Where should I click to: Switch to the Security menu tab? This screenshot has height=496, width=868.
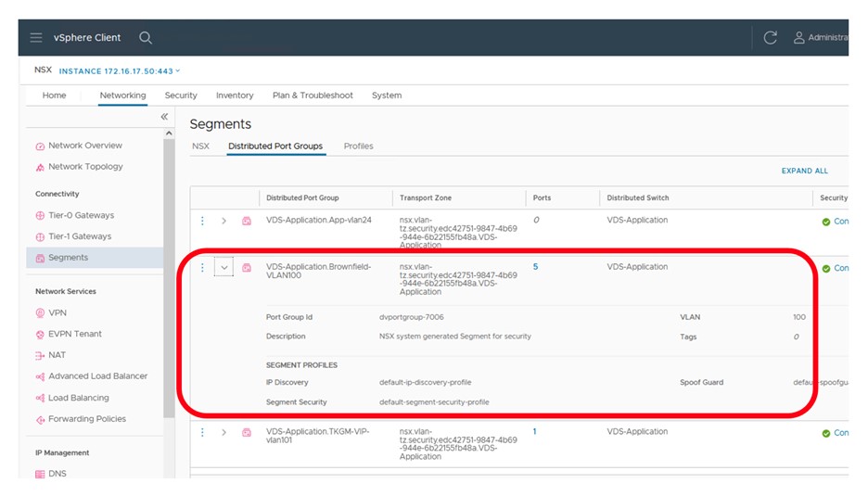click(x=181, y=95)
